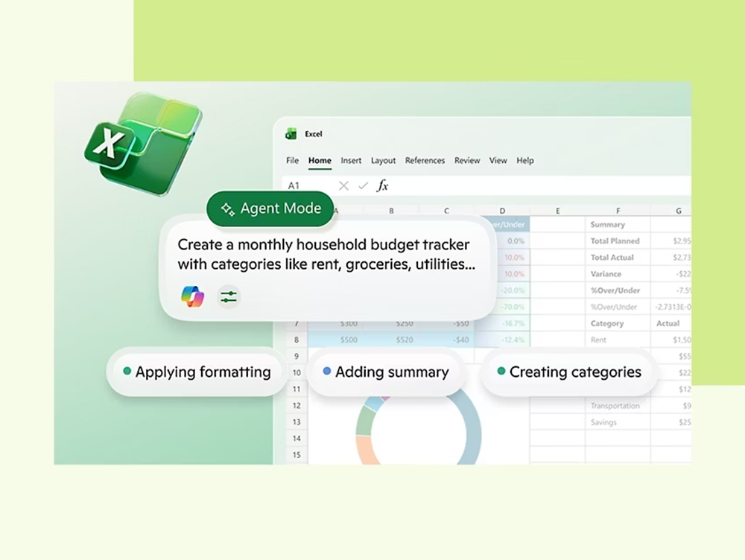Open the Insert menu
745x560 pixels.
click(x=351, y=160)
